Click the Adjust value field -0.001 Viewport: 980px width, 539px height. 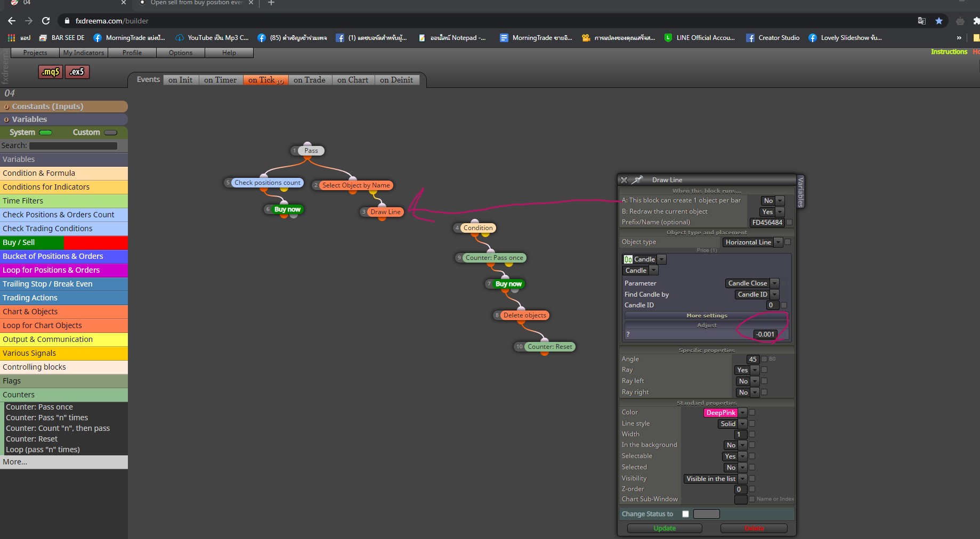click(765, 334)
